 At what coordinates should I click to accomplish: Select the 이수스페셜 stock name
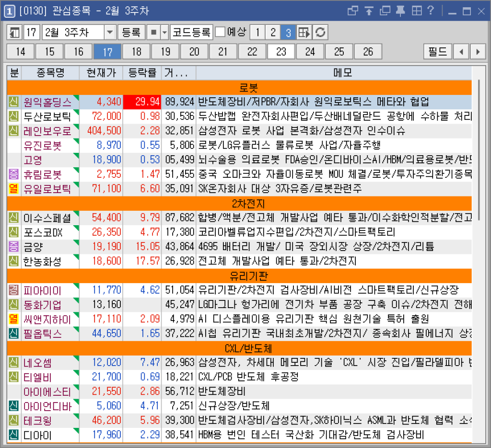click(47, 218)
